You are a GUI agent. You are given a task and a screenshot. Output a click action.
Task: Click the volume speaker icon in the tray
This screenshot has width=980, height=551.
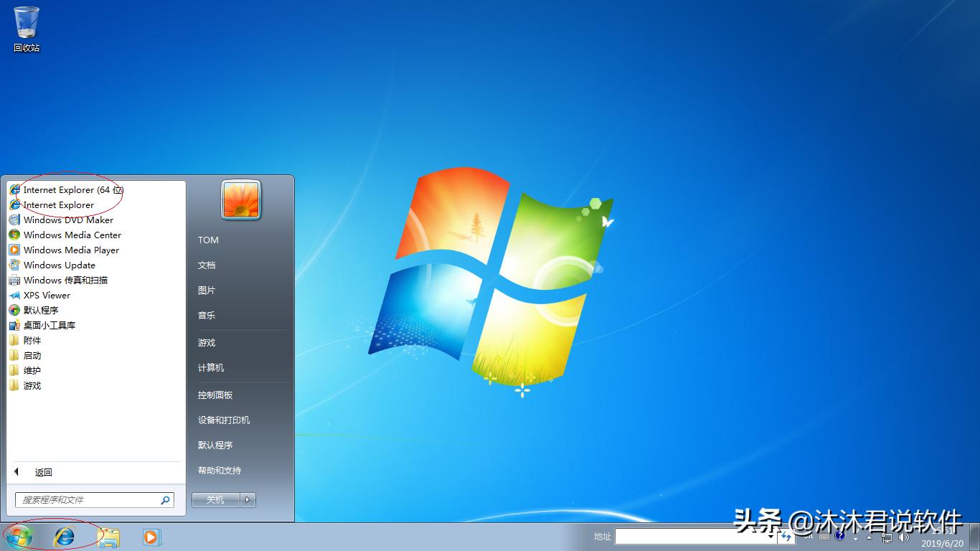[x=903, y=537]
